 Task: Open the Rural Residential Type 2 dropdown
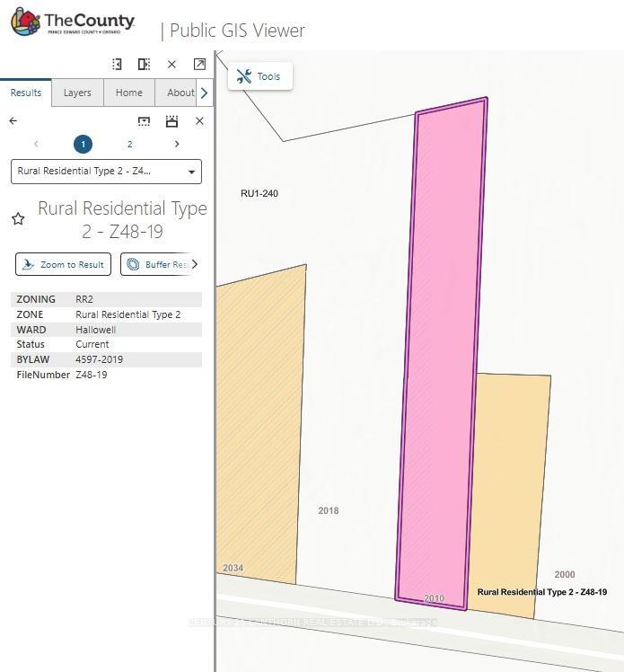pyautogui.click(x=106, y=172)
